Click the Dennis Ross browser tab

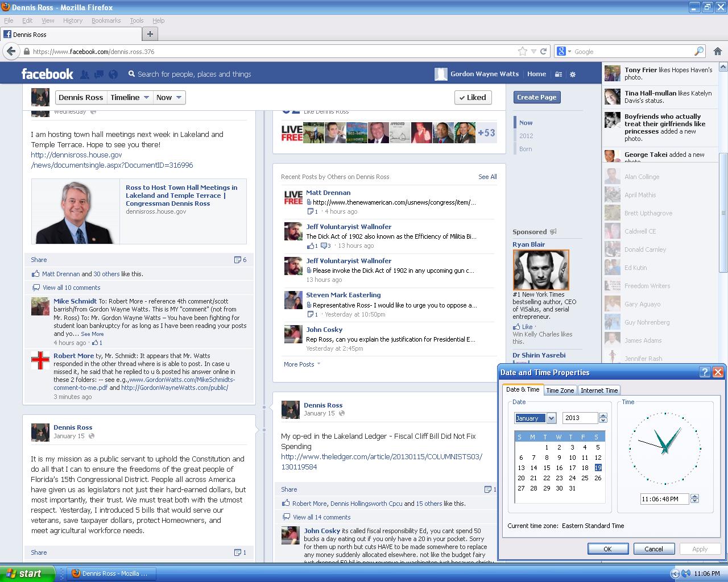coord(71,34)
